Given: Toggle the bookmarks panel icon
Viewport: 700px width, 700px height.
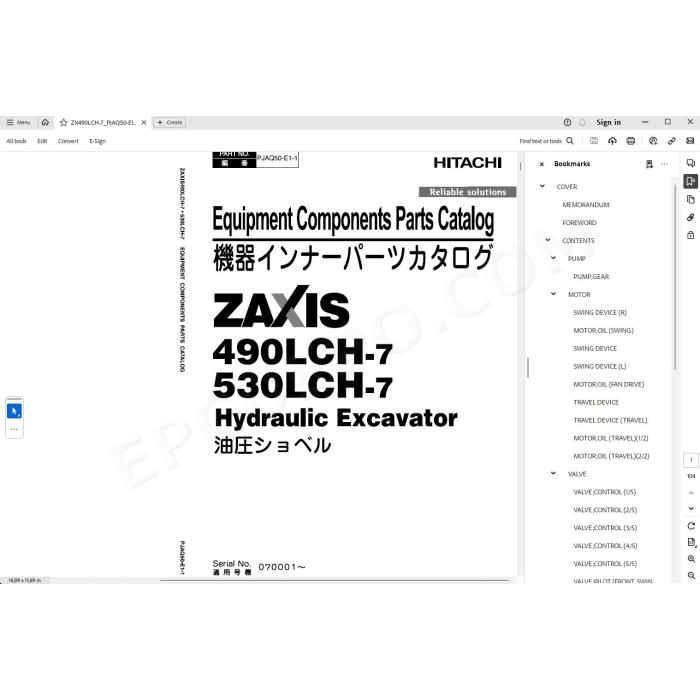Looking at the screenshot, I should pyautogui.click(x=691, y=181).
